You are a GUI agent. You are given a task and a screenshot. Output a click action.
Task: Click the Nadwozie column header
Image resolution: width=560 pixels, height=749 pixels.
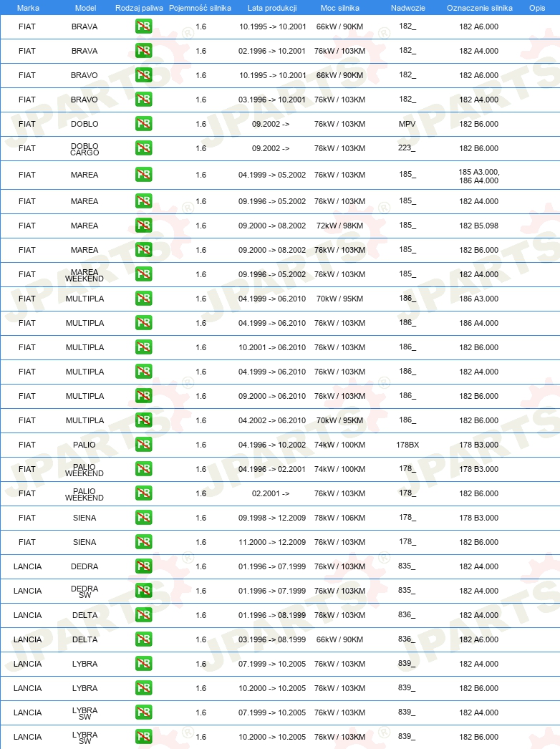pos(407,8)
